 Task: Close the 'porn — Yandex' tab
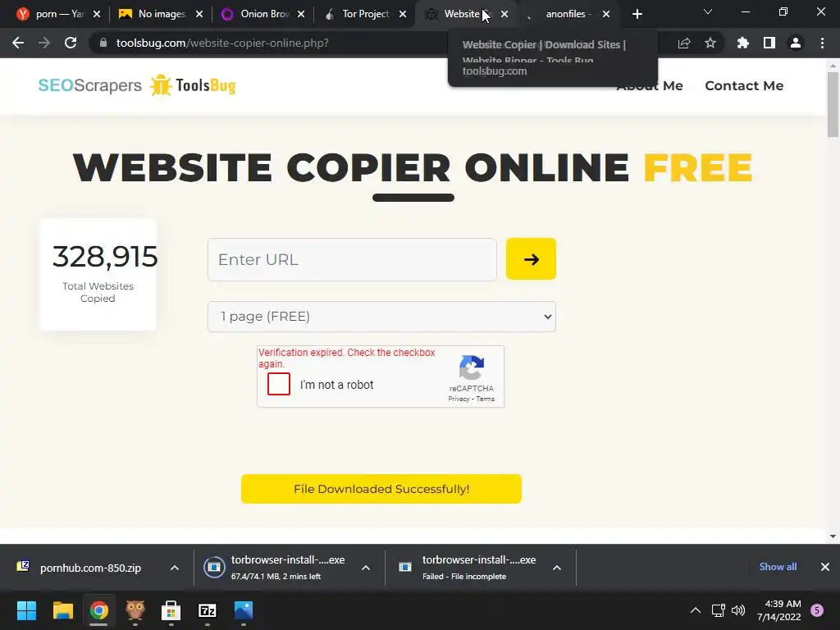click(x=97, y=14)
